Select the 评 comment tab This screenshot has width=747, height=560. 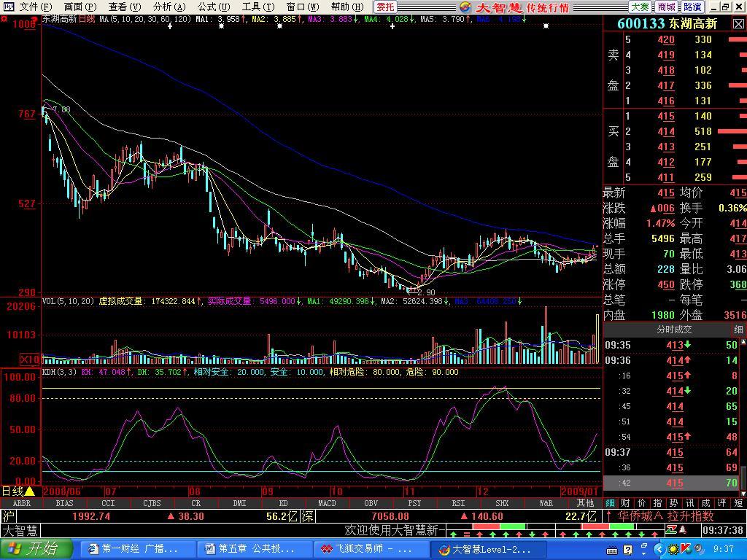click(x=722, y=503)
